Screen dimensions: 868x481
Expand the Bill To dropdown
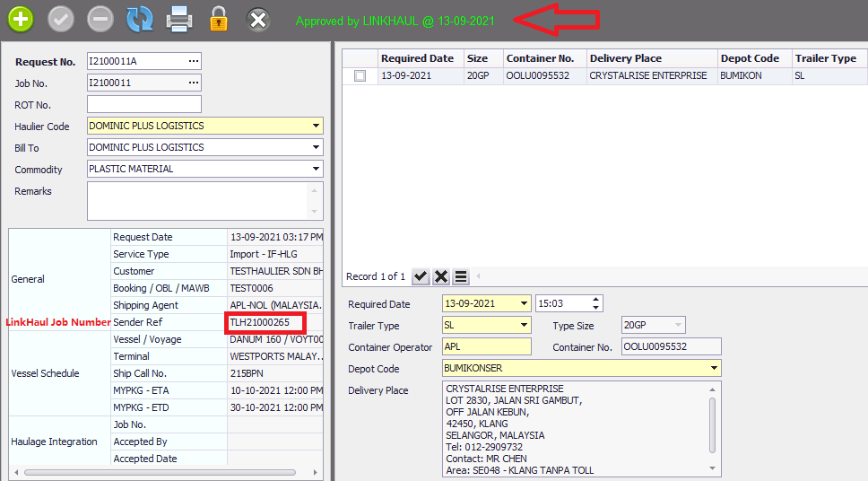coord(316,148)
